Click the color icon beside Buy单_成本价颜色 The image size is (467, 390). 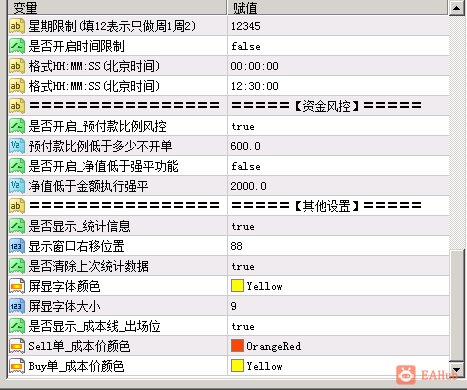17,366
